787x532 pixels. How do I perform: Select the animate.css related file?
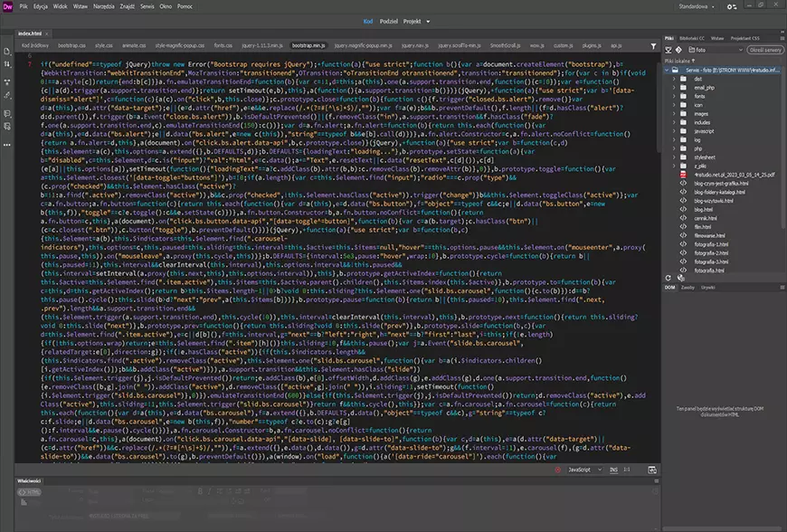(x=134, y=45)
